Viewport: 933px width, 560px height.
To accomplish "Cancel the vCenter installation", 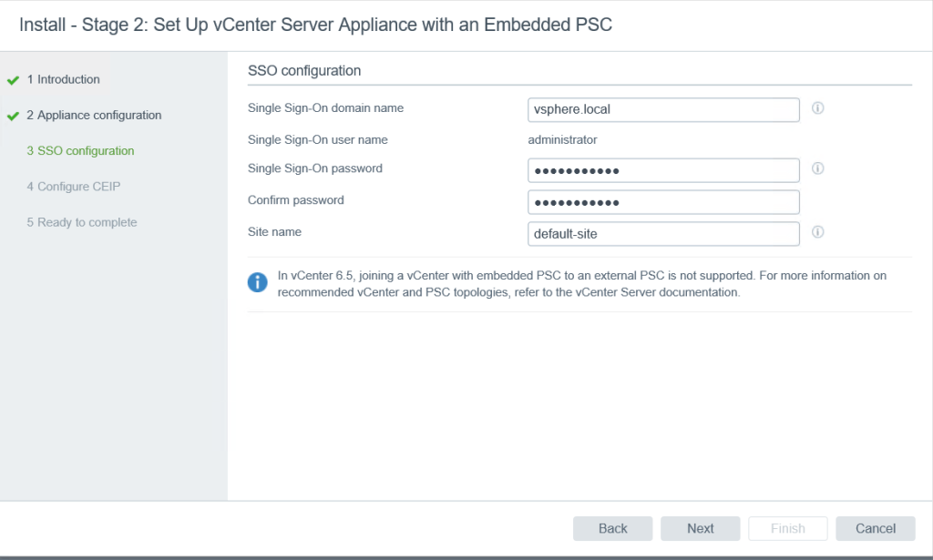I will click(x=875, y=528).
